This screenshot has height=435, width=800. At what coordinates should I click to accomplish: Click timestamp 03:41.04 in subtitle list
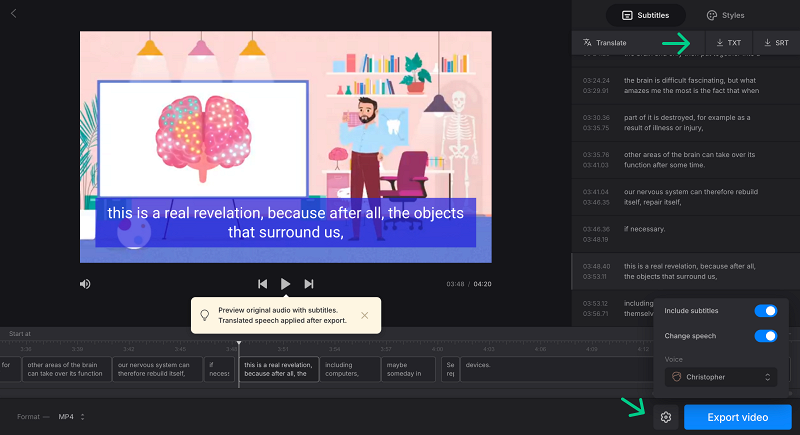point(596,192)
